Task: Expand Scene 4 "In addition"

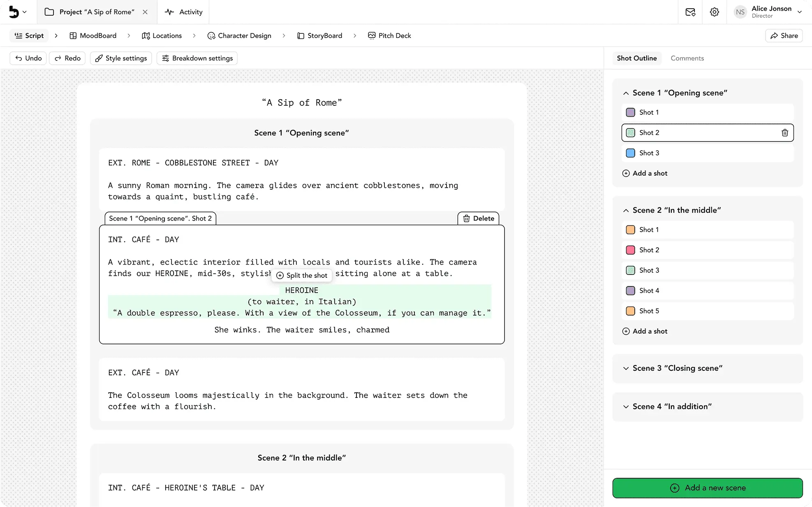Action: point(626,407)
